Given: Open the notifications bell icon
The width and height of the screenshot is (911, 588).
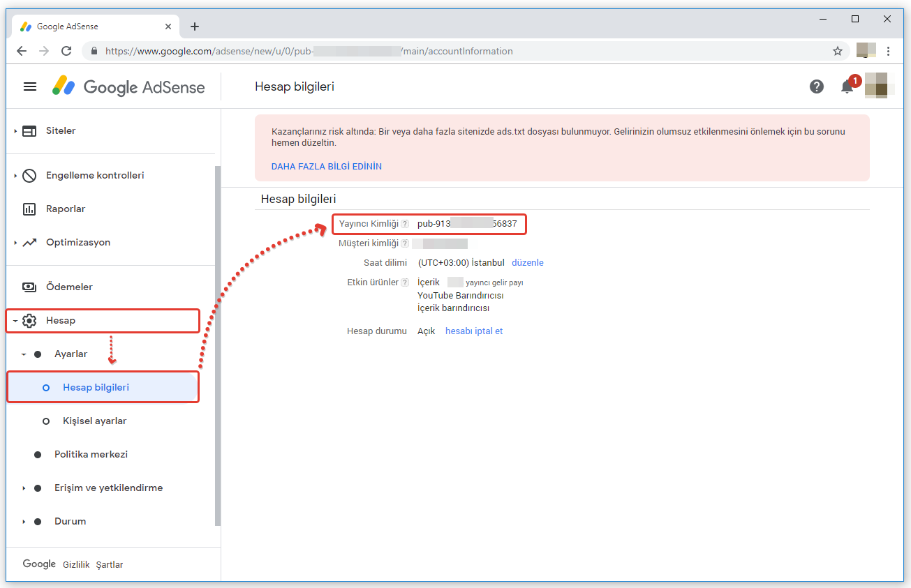Looking at the screenshot, I should [x=847, y=86].
